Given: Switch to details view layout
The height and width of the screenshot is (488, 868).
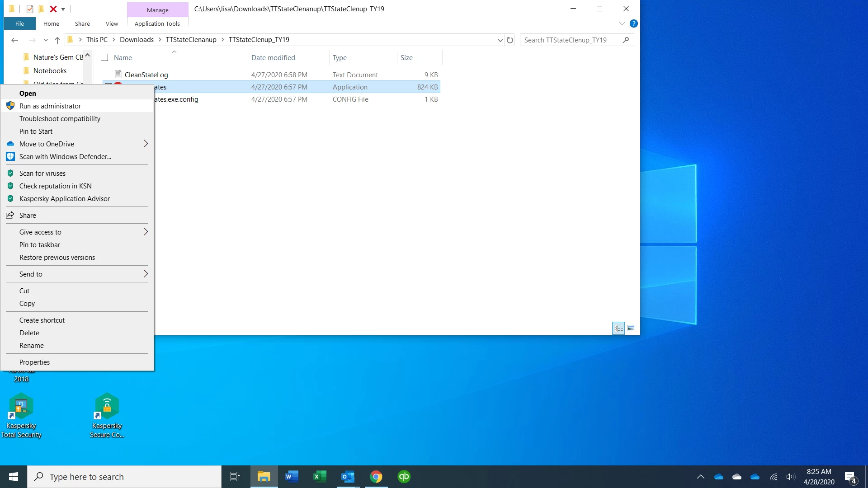Looking at the screenshot, I should [x=618, y=328].
